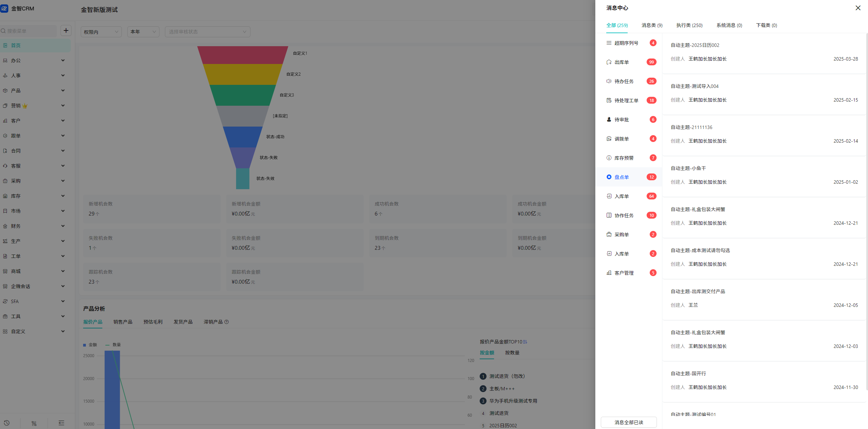Click the plus button beside menu search

[66, 30]
